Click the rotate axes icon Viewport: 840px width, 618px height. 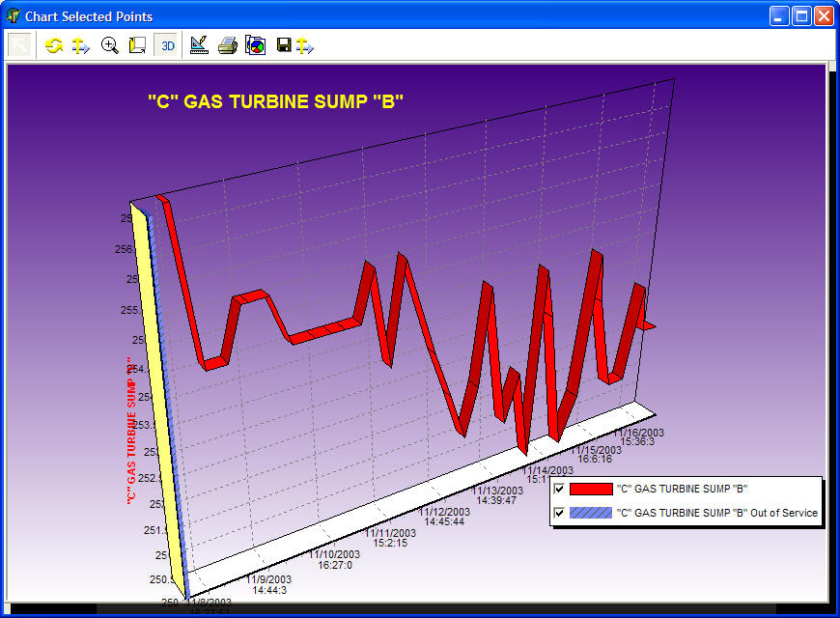coord(137,45)
